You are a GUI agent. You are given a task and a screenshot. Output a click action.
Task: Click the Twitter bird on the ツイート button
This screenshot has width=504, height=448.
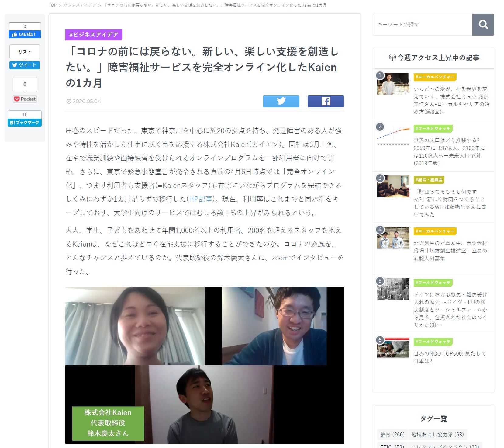15,65
